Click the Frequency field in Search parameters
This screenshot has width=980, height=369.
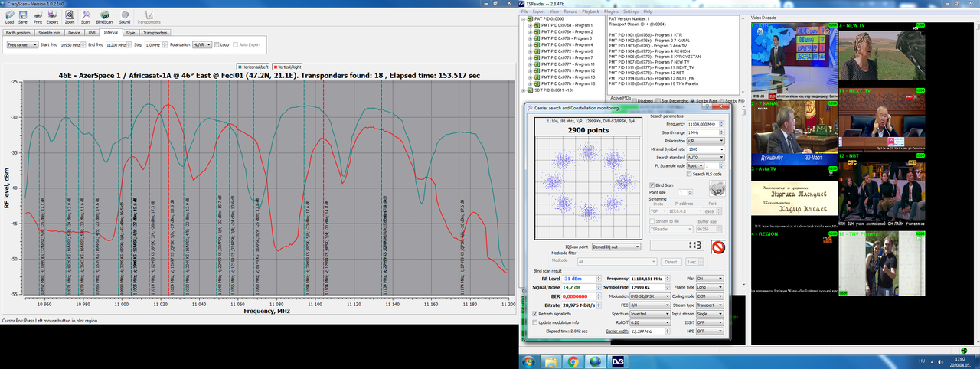[x=705, y=123]
